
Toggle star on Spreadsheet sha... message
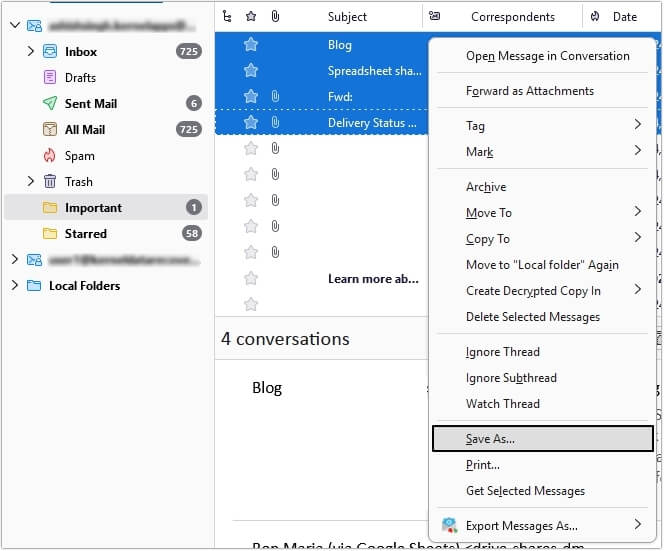pos(251,70)
